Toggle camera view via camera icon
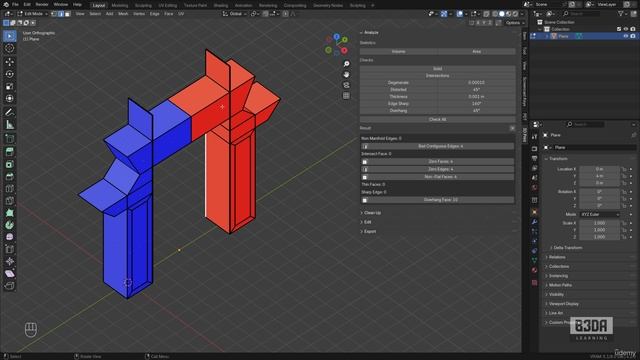 [x=346, y=85]
